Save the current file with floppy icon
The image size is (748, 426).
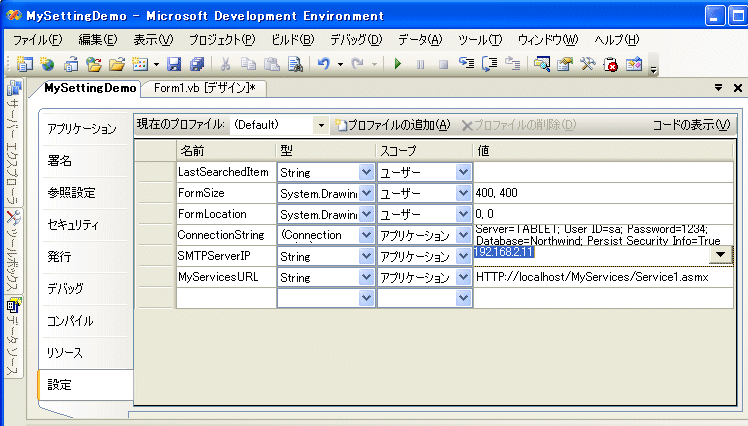click(x=174, y=64)
